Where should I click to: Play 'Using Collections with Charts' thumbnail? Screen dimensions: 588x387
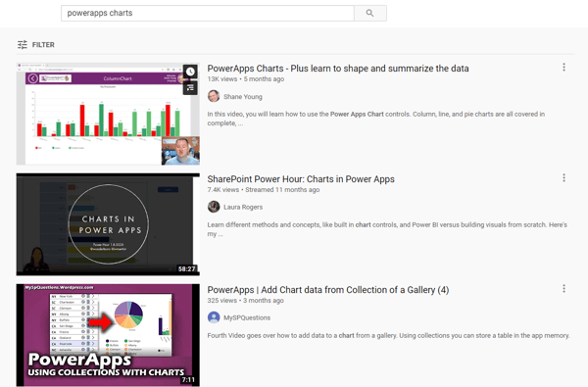point(108,335)
